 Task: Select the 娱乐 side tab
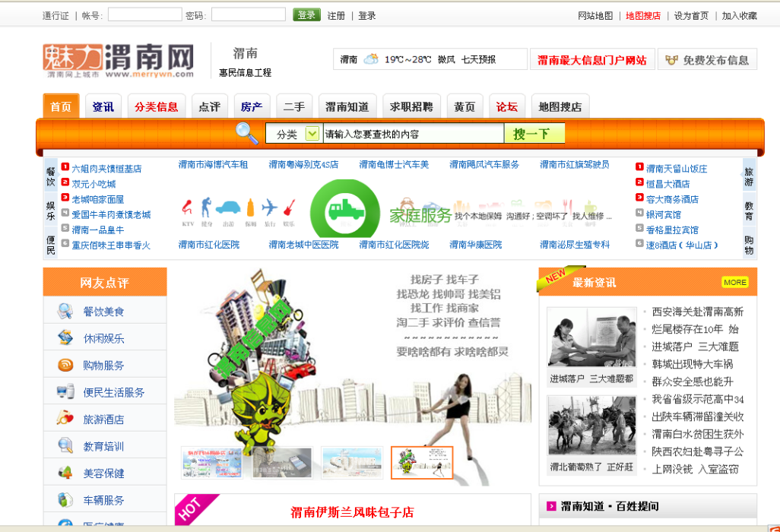tap(51, 211)
